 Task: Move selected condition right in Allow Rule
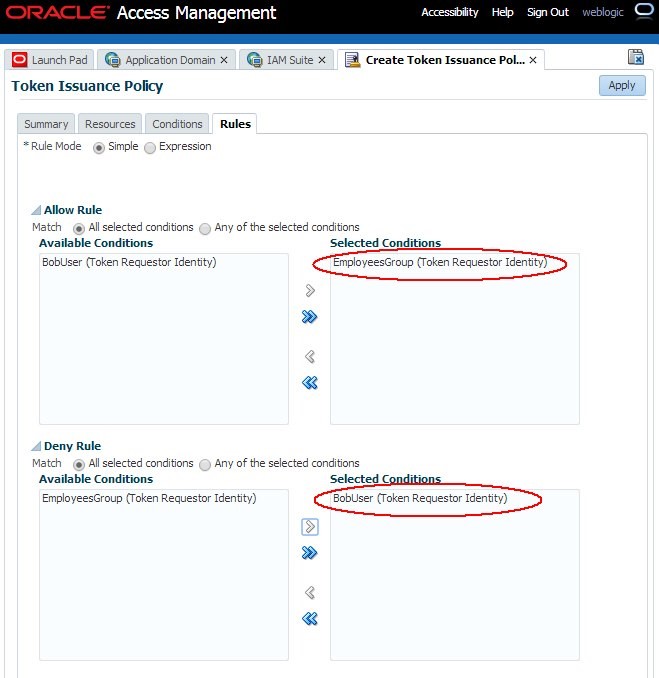point(310,291)
